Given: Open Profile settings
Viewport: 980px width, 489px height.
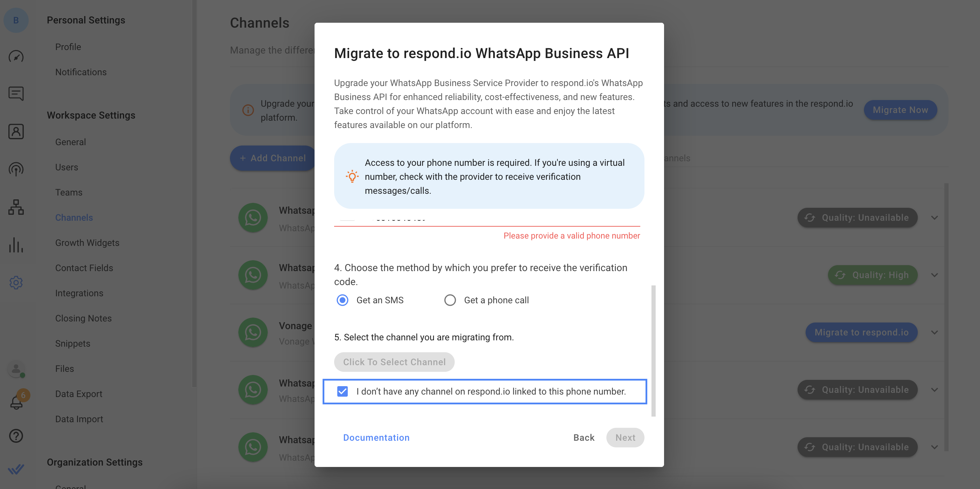Looking at the screenshot, I should (x=68, y=47).
